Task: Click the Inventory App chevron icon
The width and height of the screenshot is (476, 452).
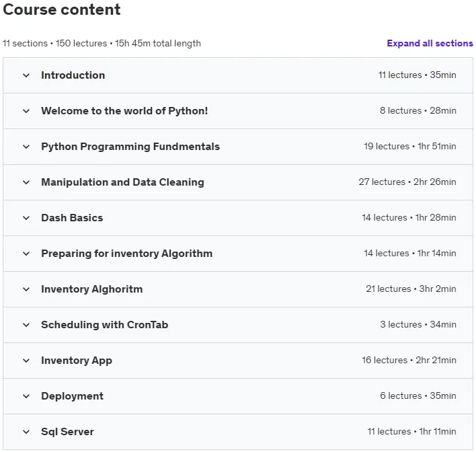Action: click(x=26, y=361)
